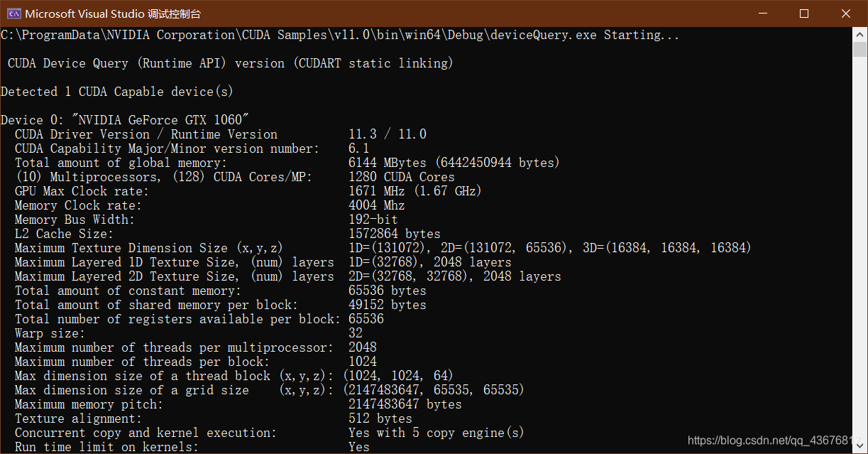The image size is (868, 454).
Task: Click 'Total number of registers available per block' label
Action: (x=178, y=319)
